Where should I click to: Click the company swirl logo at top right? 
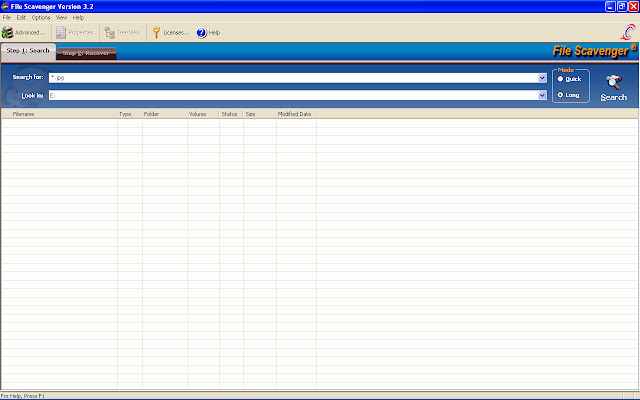pos(628,32)
